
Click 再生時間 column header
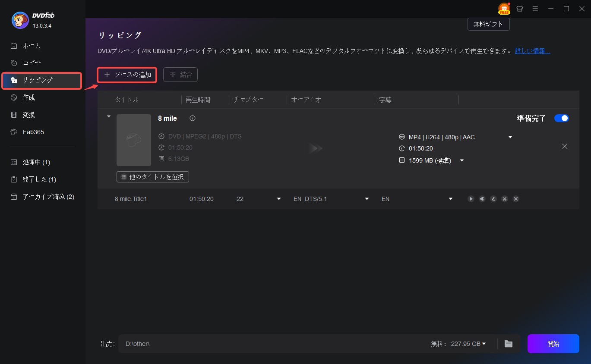198,100
